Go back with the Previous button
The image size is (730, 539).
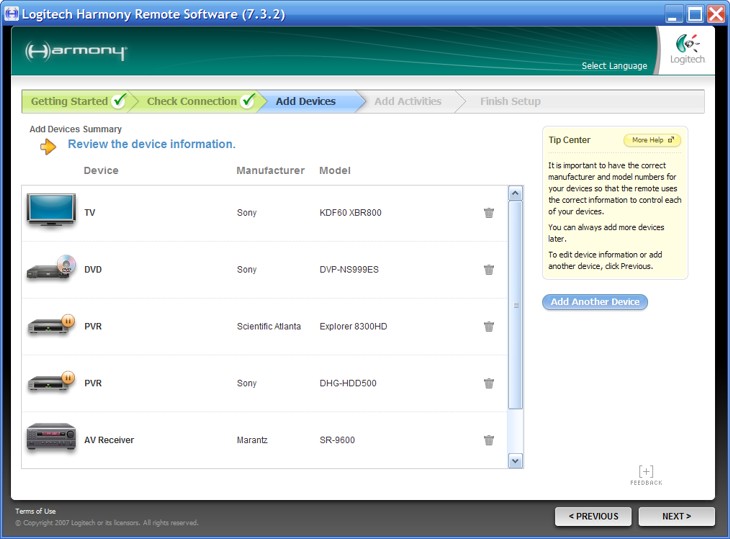click(593, 516)
